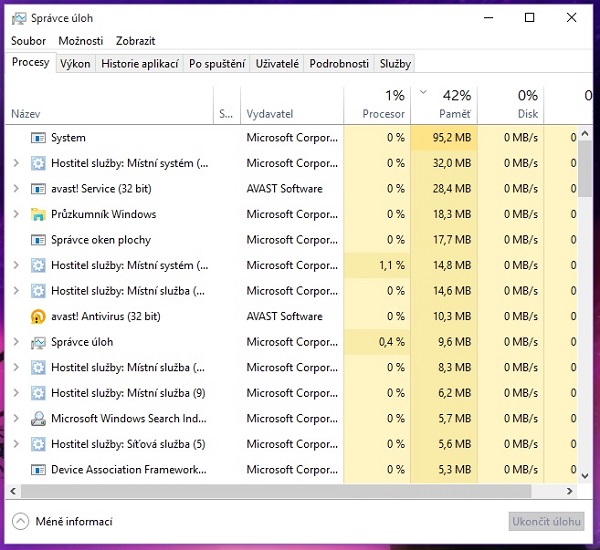Open the Možnosti menu
This screenshot has width=600, height=550.
80,41
